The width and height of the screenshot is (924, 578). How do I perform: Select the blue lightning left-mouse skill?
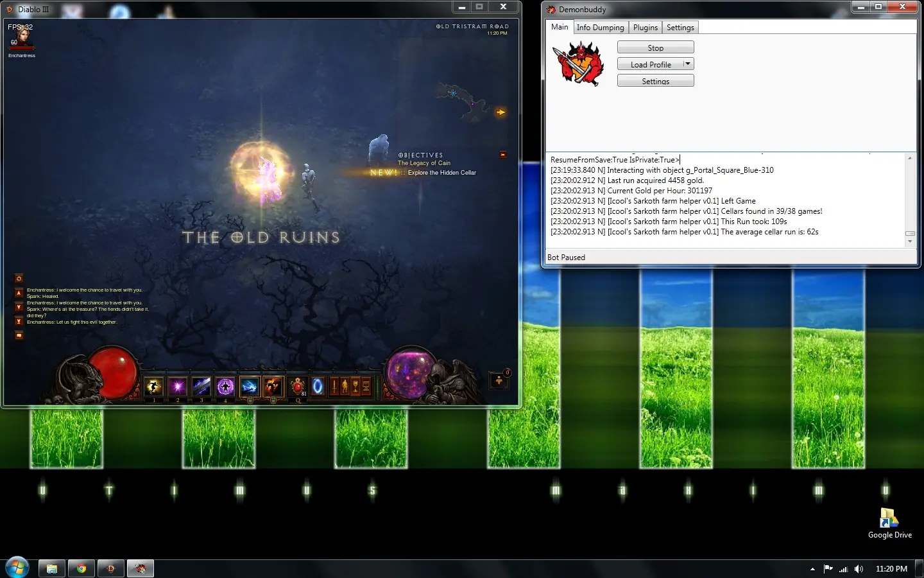click(249, 386)
